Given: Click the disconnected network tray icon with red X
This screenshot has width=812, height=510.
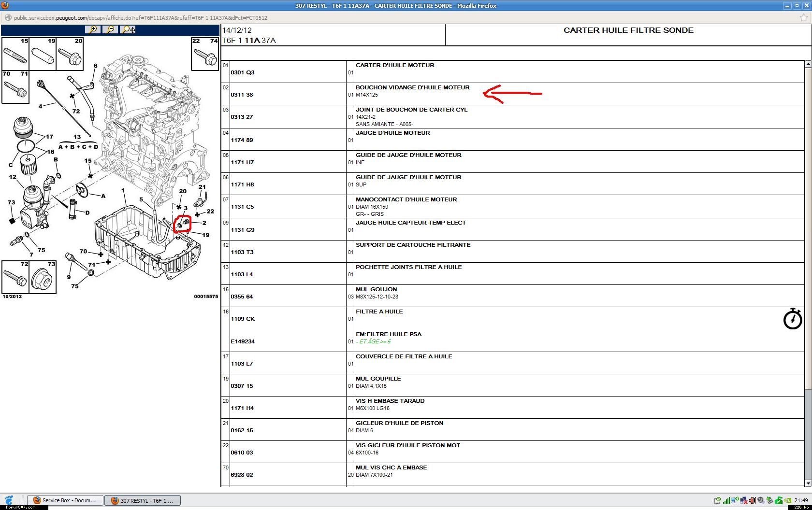Looking at the screenshot, I should [x=744, y=500].
